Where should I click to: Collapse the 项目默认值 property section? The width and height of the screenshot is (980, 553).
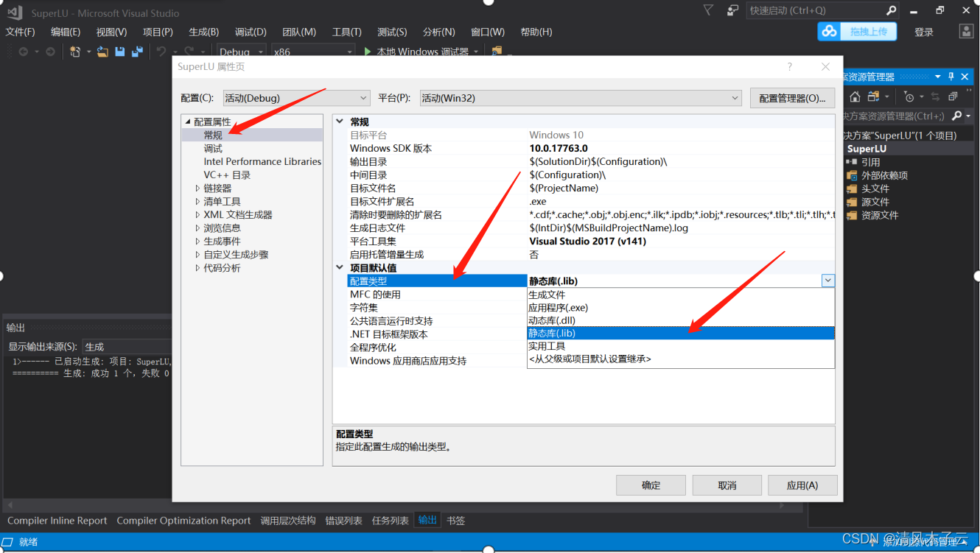click(340, 267)
